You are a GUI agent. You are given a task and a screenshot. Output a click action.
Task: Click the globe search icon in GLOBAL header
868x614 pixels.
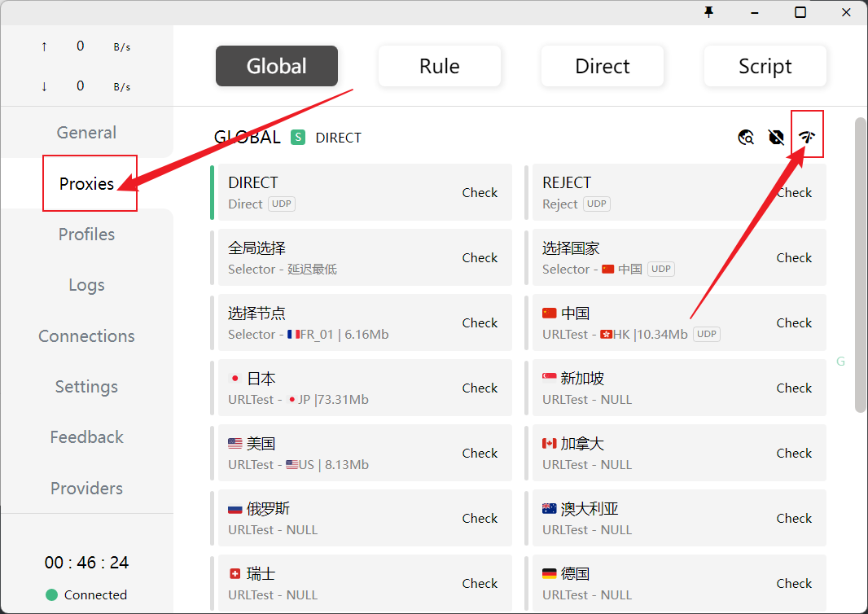pyautogui.click(x=746, y=137)
